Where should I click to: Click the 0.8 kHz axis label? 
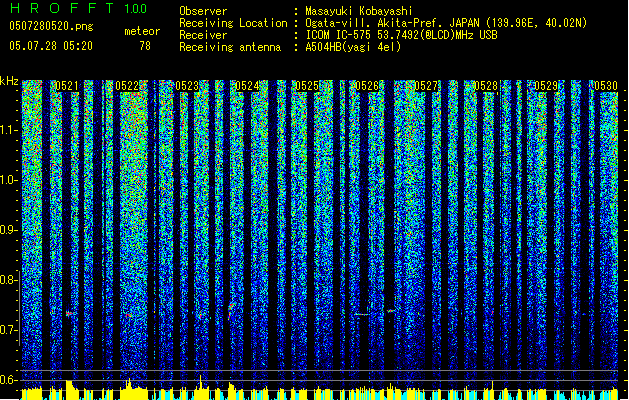click(9, 280)
